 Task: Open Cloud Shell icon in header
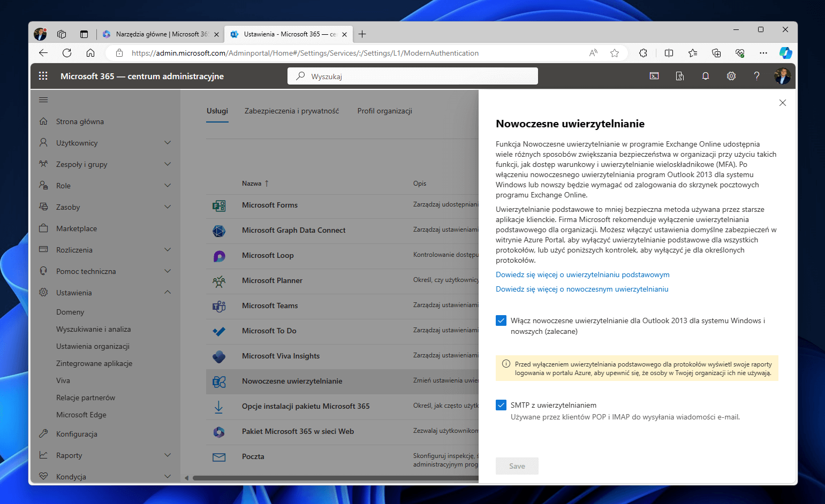pos(654,76)
